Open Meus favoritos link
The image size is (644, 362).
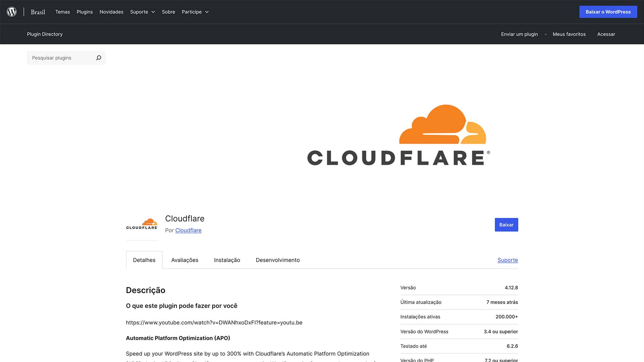point(569,34)
